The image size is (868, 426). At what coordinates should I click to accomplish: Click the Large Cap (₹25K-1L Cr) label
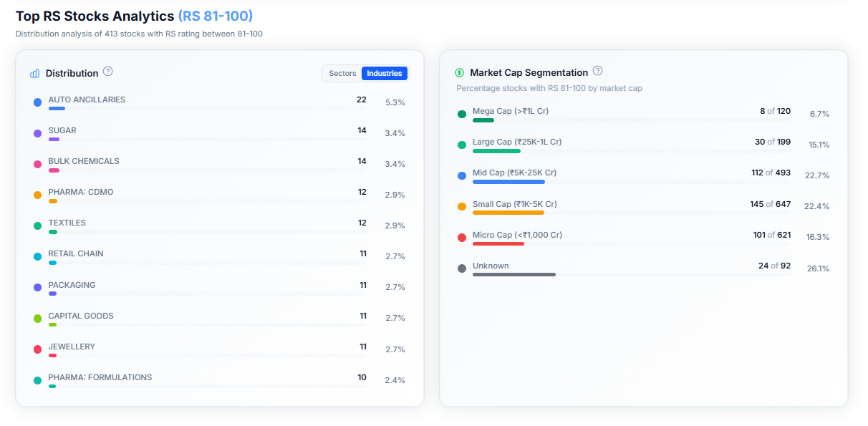point(517,142)
